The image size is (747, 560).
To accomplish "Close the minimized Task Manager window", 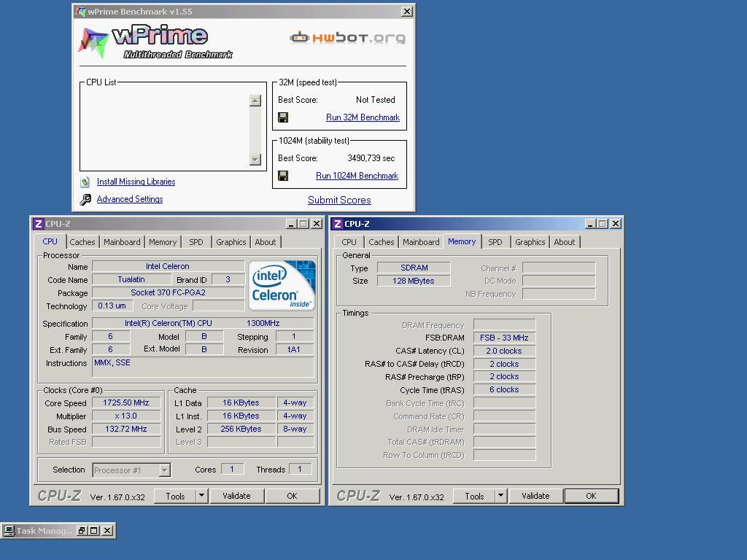I will coord(108,531).
